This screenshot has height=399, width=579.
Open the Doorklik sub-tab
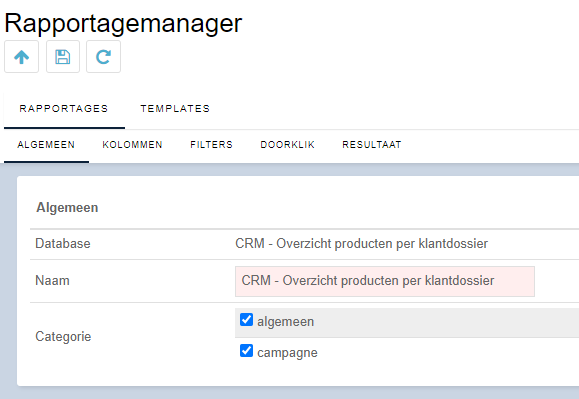tap(288, 145)
